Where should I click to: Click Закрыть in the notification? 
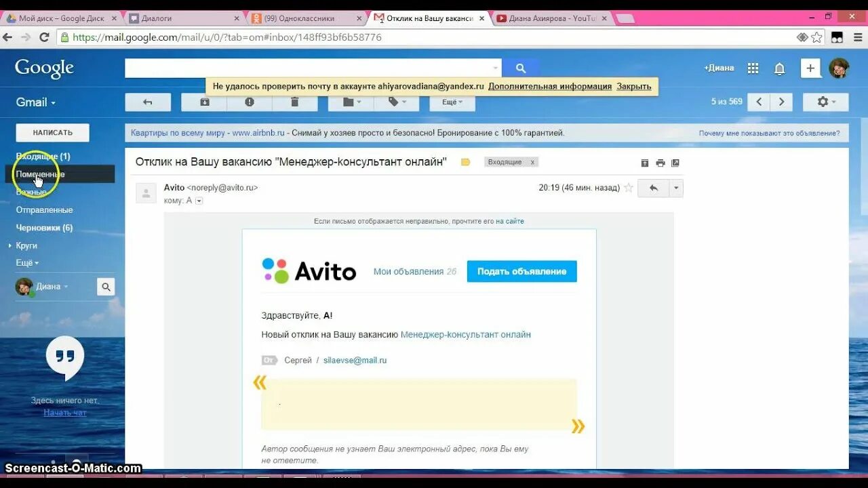tap(634, 86)
